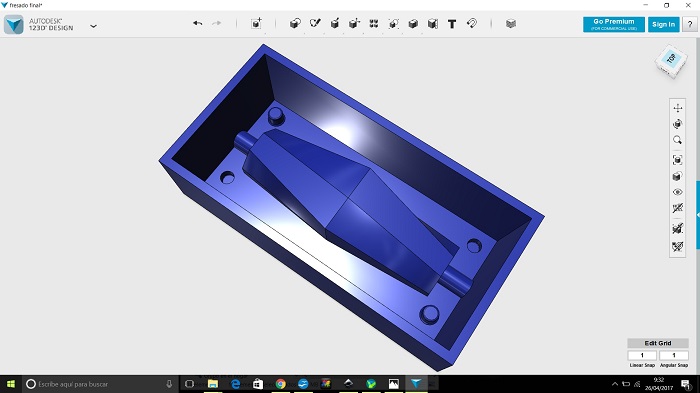Select the Pan navigation tool
This screenshot has height=393, width=700.
678,108
